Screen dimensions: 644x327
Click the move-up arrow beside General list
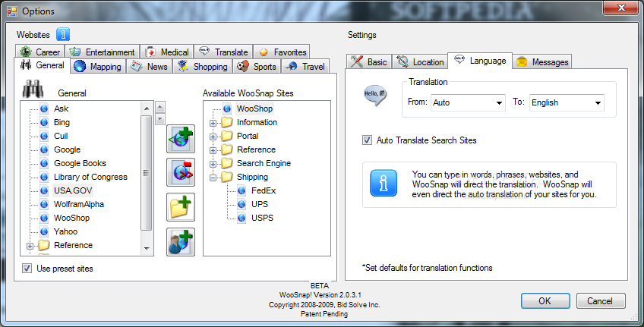tap(160, 108)
